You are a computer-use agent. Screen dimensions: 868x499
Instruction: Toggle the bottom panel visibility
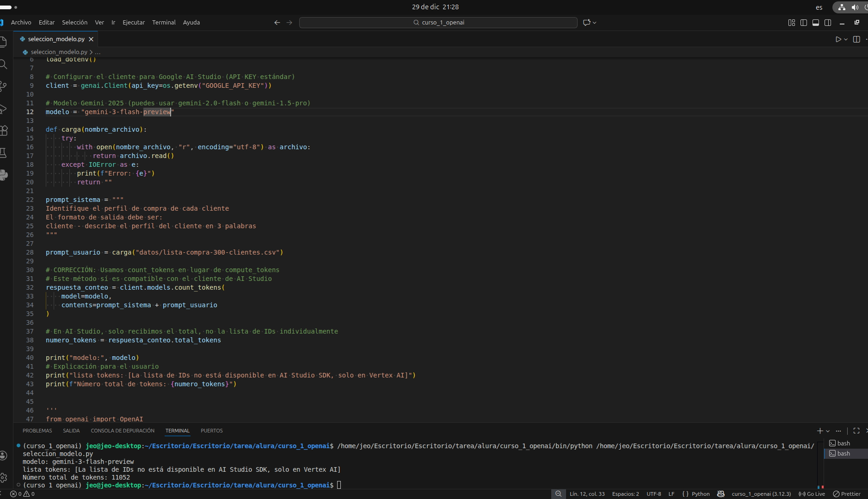tap(816, 23)
